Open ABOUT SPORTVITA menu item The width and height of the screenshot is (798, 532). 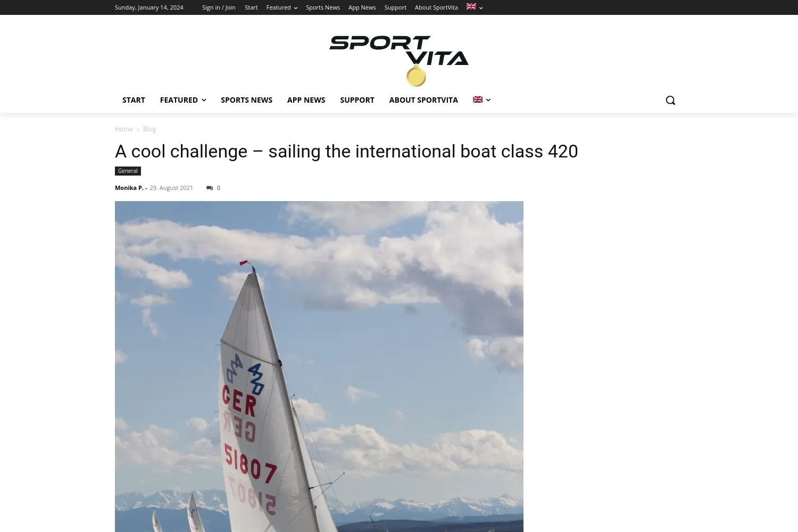click(x=423, y=100)
